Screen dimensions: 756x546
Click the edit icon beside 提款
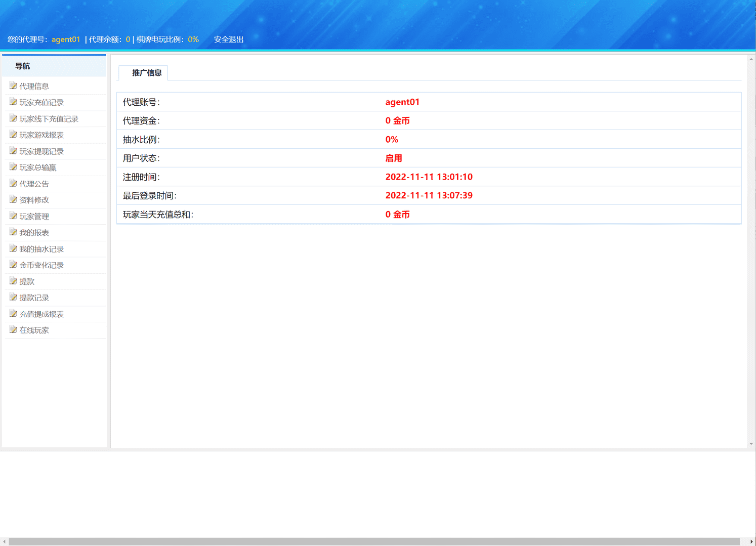[13, 281]
